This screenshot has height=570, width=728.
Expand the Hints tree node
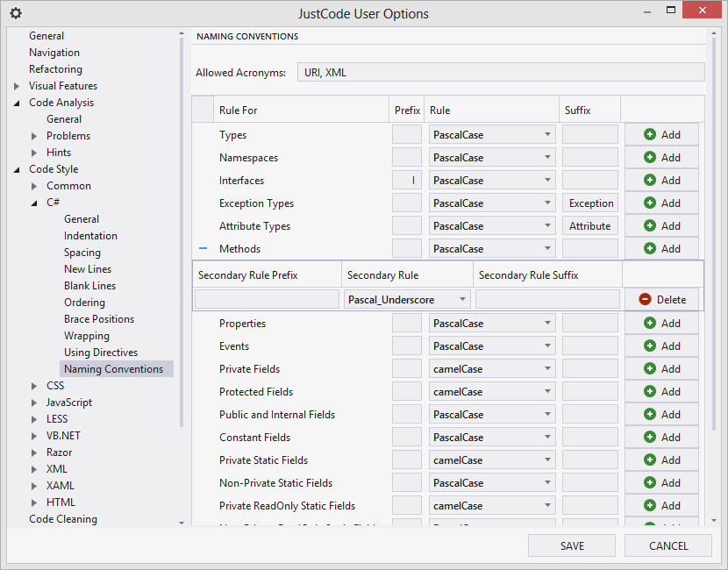pyautogui.click(x=34, y=153)
